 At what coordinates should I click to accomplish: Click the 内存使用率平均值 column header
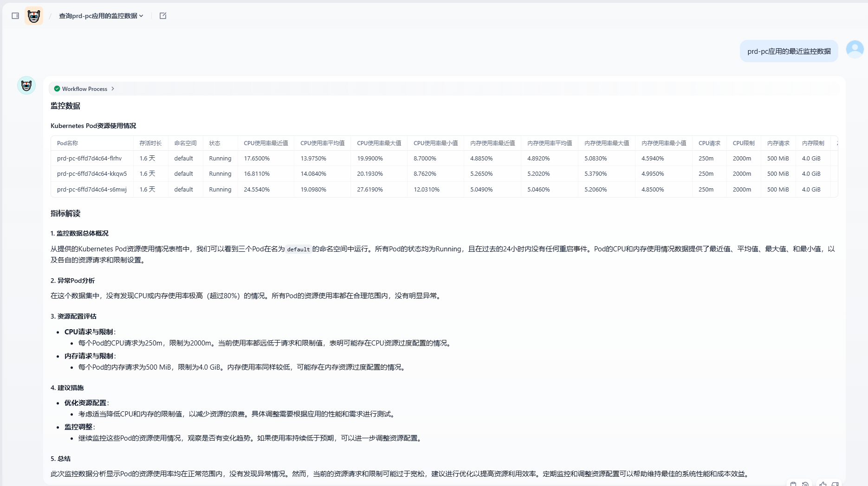pos(549,143)
